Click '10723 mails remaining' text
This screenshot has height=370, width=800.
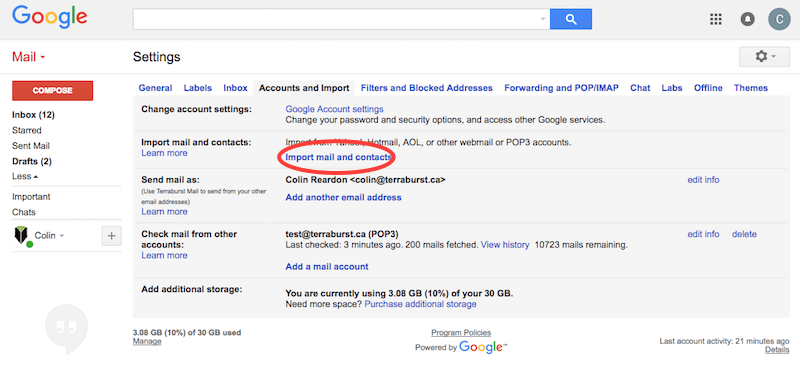[x=581, y=244]
